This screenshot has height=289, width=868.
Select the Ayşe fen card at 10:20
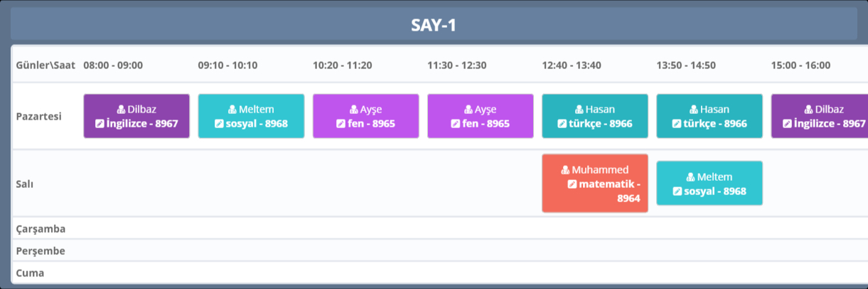pos(366,116)
